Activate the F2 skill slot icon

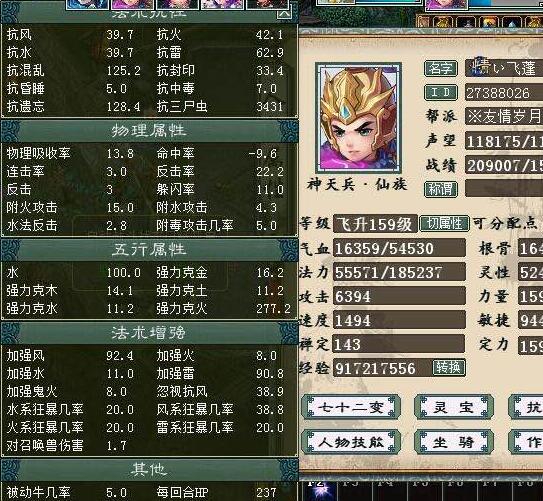coord(318,491)
